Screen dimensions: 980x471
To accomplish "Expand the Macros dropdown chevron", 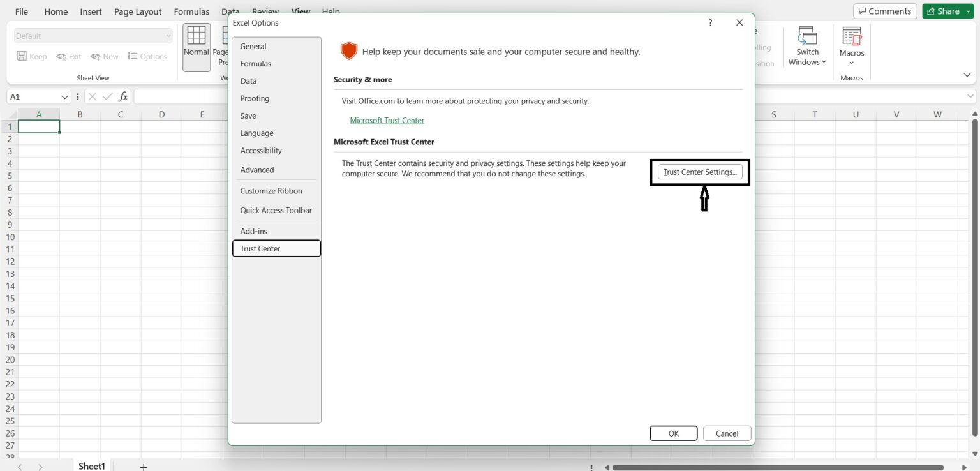I will click(x=851, y=63).
